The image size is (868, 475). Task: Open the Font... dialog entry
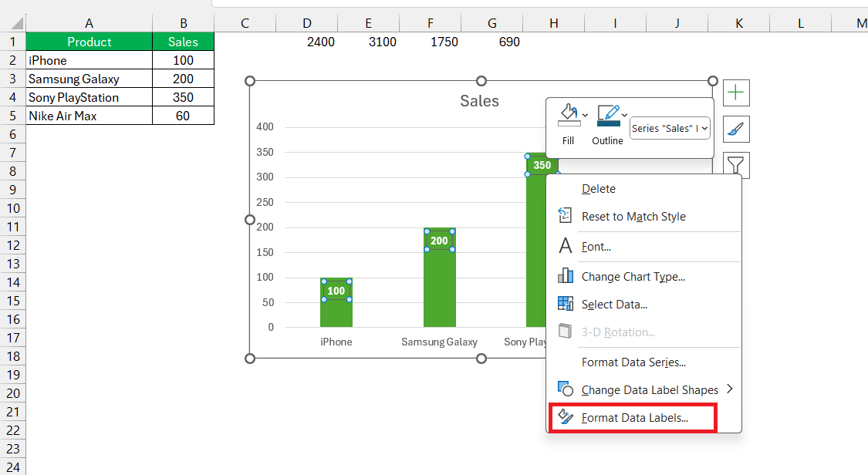(596, 248)
